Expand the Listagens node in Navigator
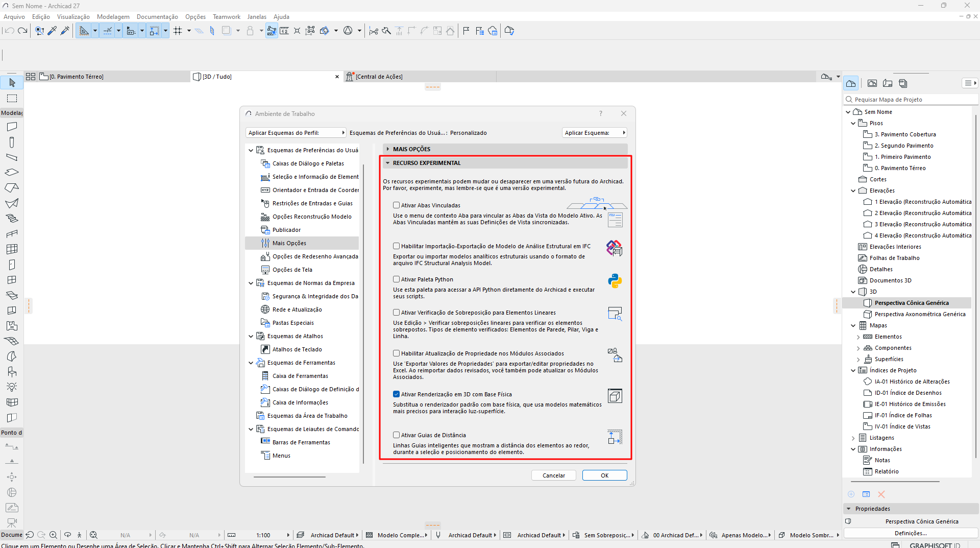 point(853,438)
